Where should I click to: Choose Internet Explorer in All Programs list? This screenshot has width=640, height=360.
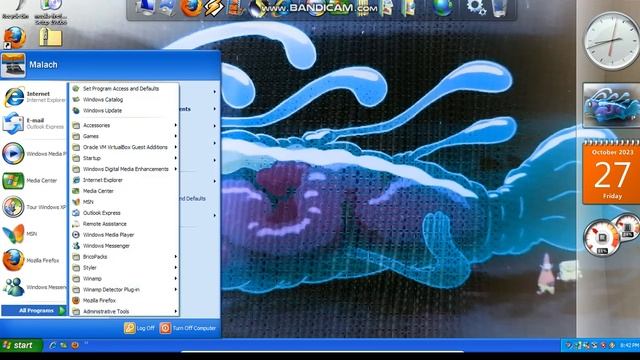(124, 180)
